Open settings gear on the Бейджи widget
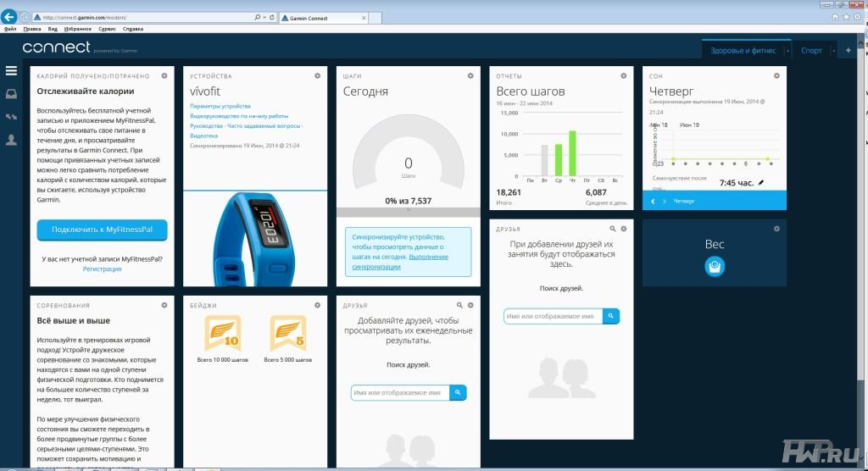868x471 pixels. coord(317,305)
